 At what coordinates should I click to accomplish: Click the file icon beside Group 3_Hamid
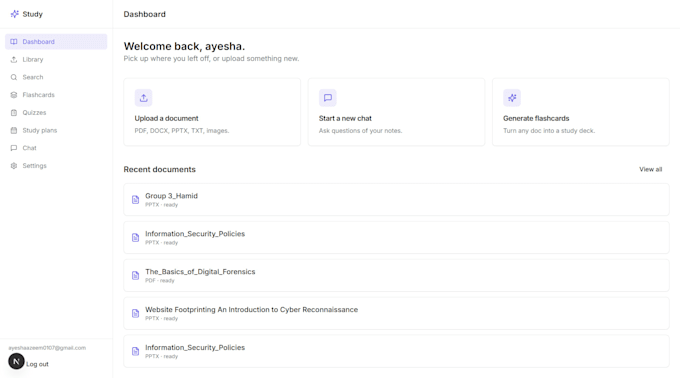[x=135, y=199]
